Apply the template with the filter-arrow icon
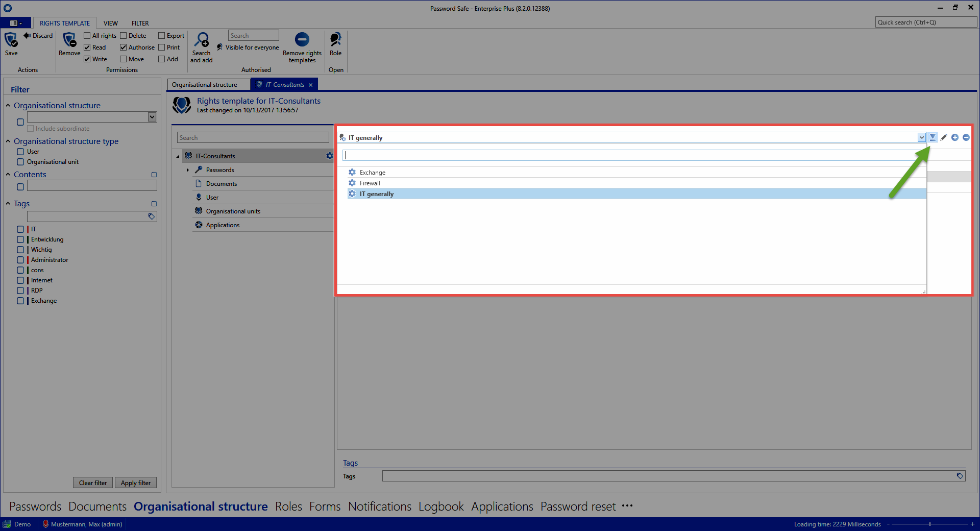This screenshot has height=531, width=980. tap(933, 137)
